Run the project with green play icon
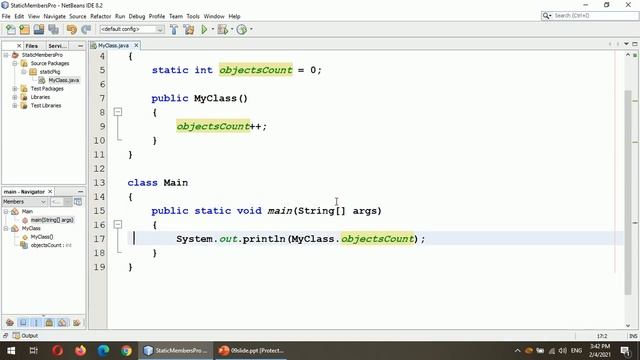Screen dimensions: 640x360 [204, 29]
